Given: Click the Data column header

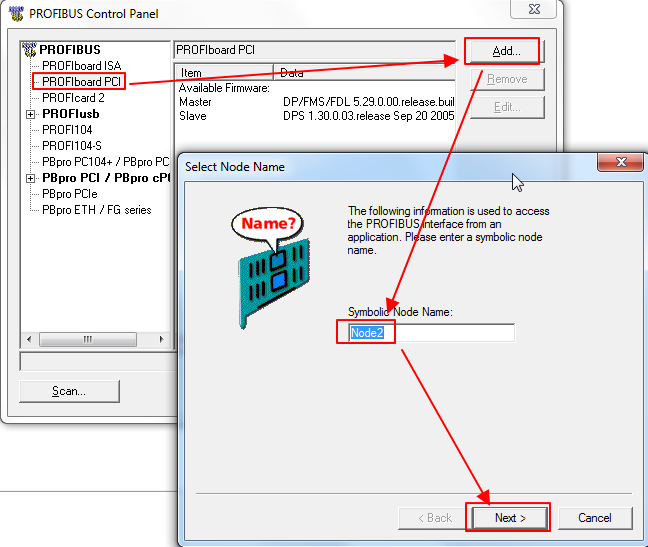Looking at the screenshot, I should (364, 72).
